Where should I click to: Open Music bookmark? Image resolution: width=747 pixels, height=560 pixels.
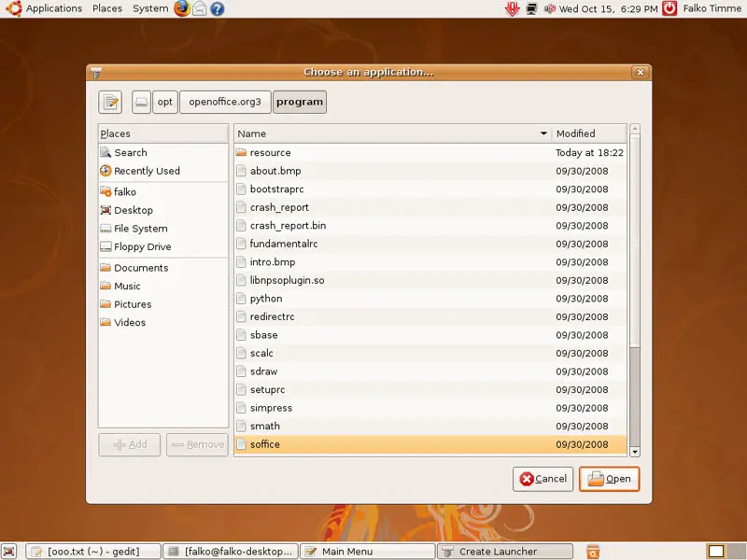pyautogui.click(x=162, y=286)
